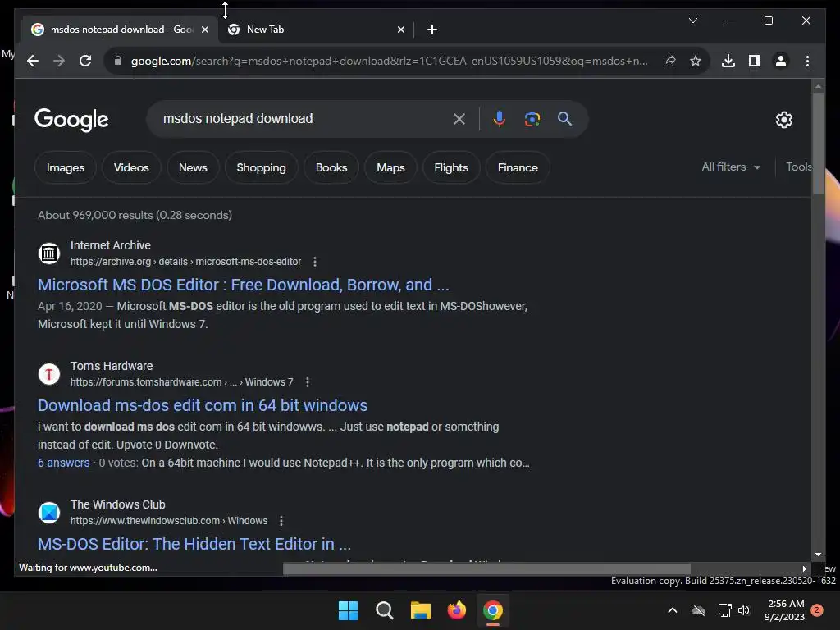Viewport: 840px width, 630px height.
Task: Open volume control in system tray
Action: pyautogui.click(x=744, y=610)
